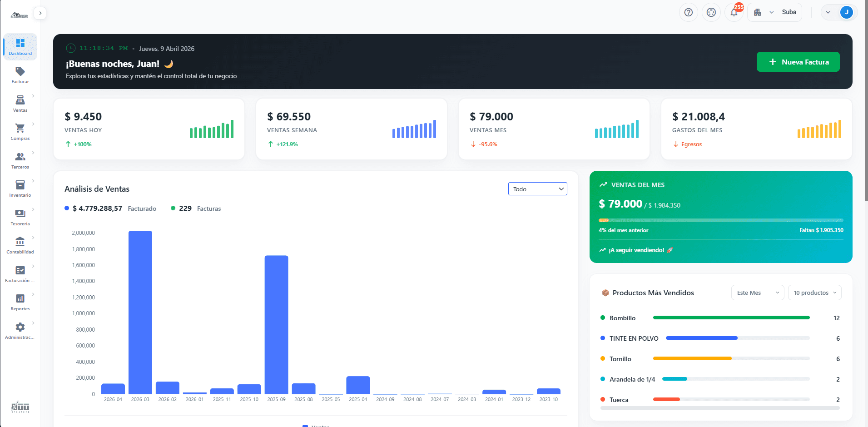Click the page vertical scrollbar

coord(866,101)
